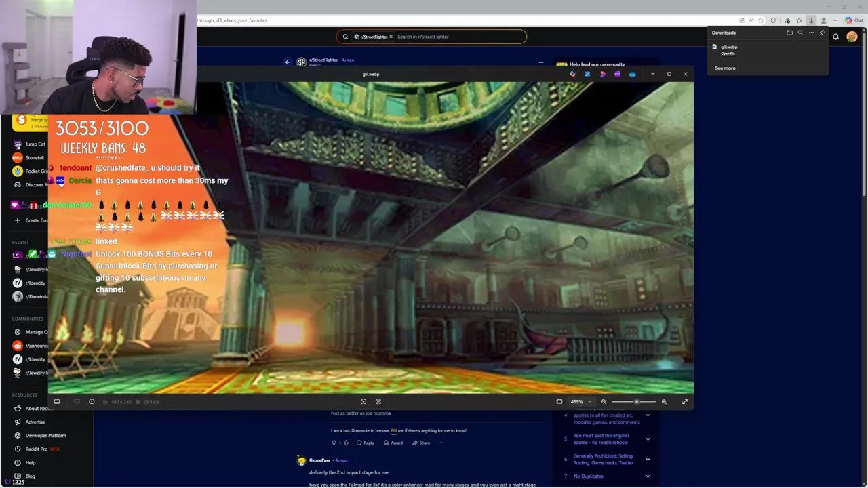This screenshot has height=488, width=868.
Task: Open browser Settings and more menu
Action: pos(835,20)
